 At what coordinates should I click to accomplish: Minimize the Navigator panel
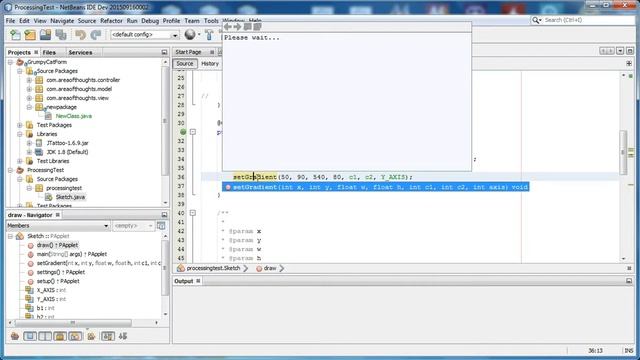[164, 215]
